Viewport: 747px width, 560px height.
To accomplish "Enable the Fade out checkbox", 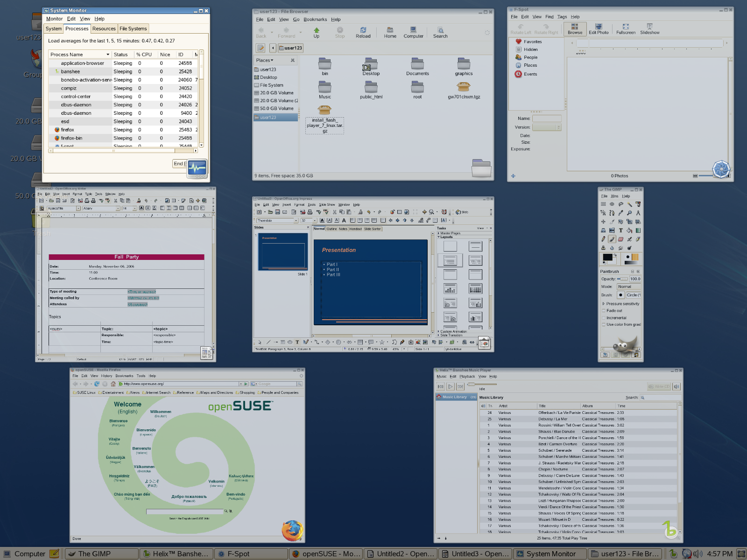I will point(604,311).
